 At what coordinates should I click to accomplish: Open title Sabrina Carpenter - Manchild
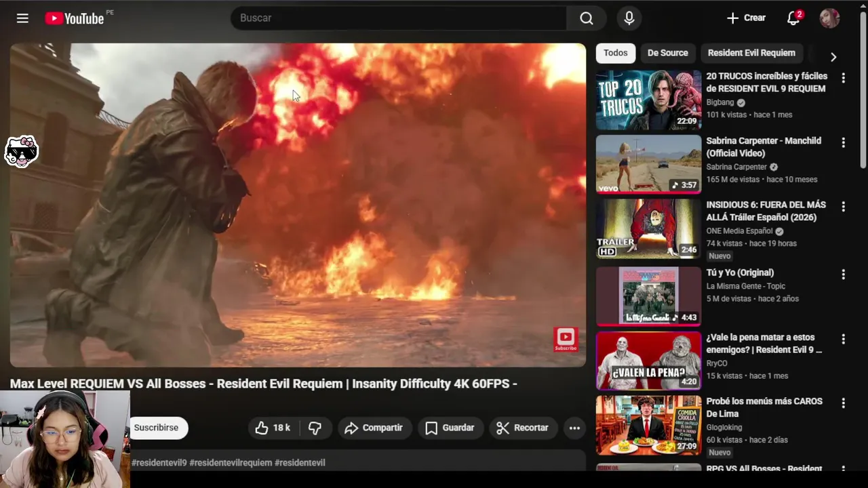764,146
